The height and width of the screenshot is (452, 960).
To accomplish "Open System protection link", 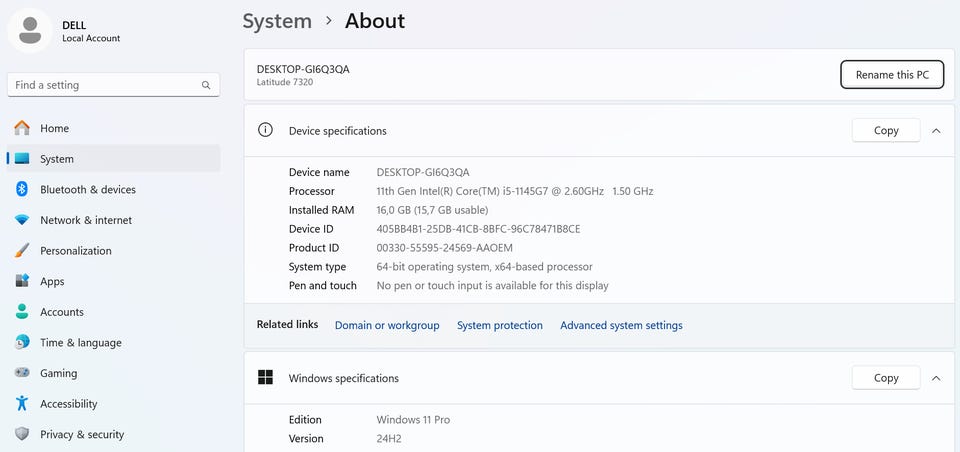I will [500, 325].
